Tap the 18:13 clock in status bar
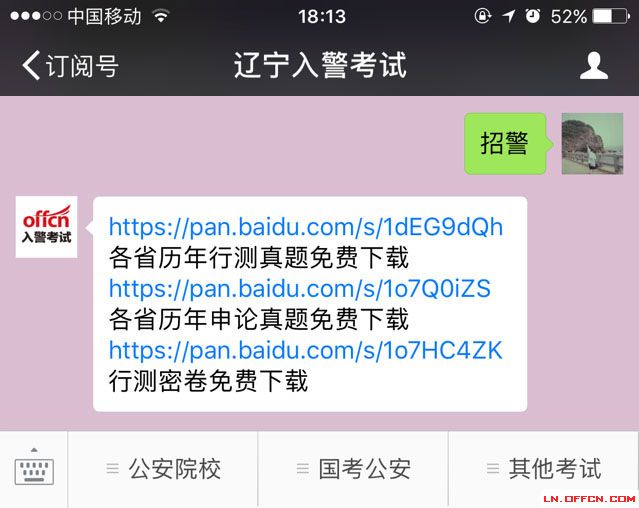 tap(322, 17)
